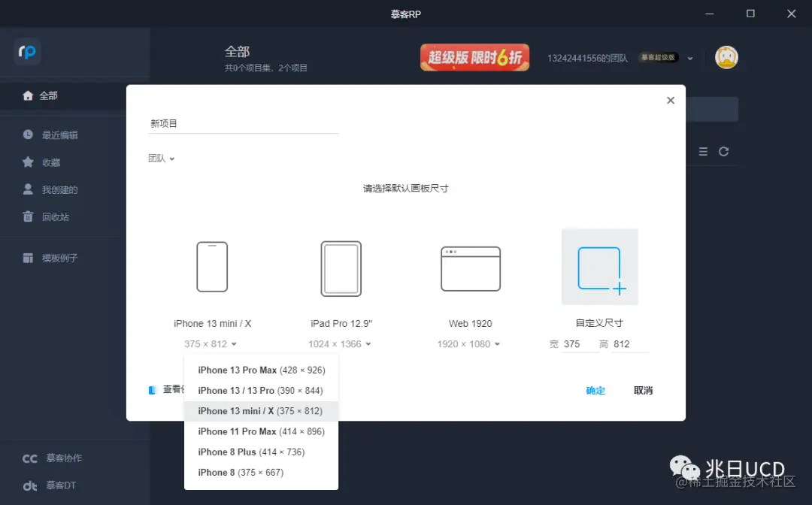Screen dimensions: 812x505
Task: Expand the 团队 dropdown
Action: (x=162, y=159)
